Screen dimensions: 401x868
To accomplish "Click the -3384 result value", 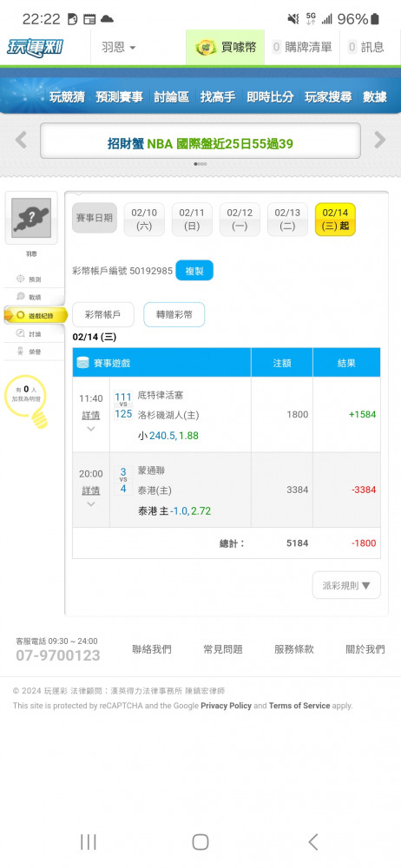I will 364,490.
